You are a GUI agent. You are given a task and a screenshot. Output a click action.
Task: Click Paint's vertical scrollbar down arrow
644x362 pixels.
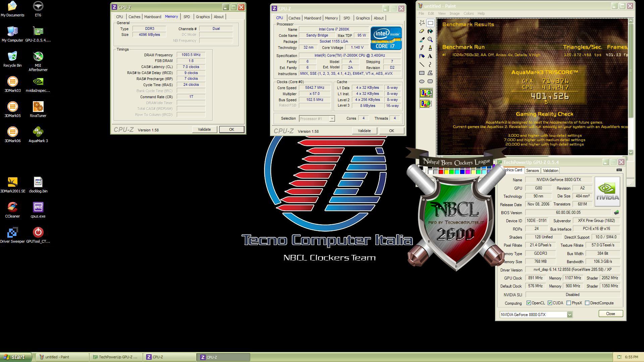(x=631, y=152)
